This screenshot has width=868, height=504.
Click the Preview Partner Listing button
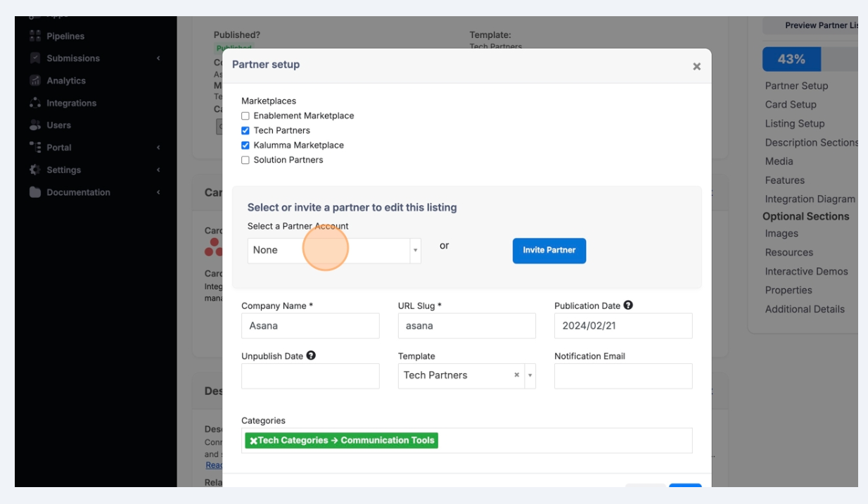(x=810, y=25)
